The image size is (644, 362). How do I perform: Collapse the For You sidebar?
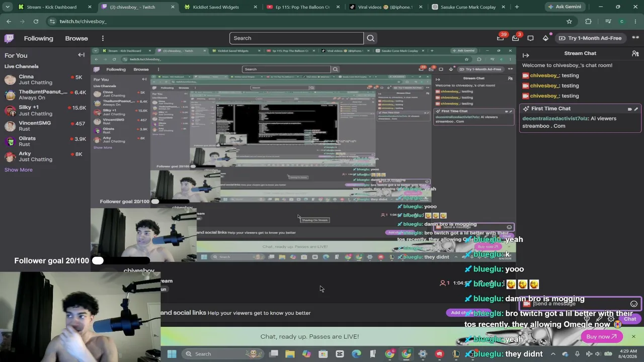pos(81,55)
